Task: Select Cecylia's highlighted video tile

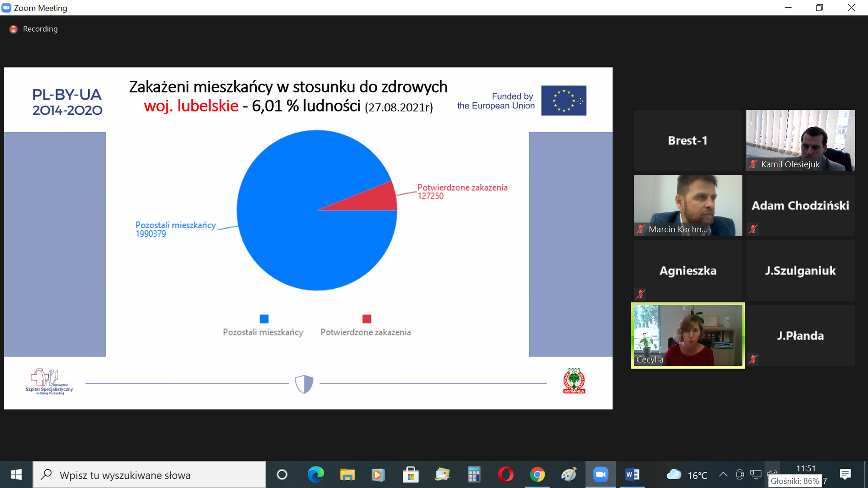Action: [x=688, y=335]
